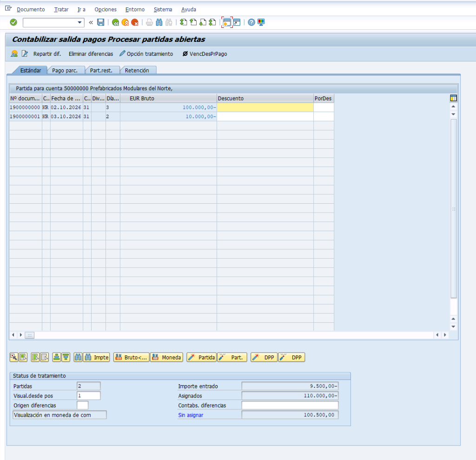Collapse command field with double-chevron
The image size is (476, 460).
click(x=91, y=22)
